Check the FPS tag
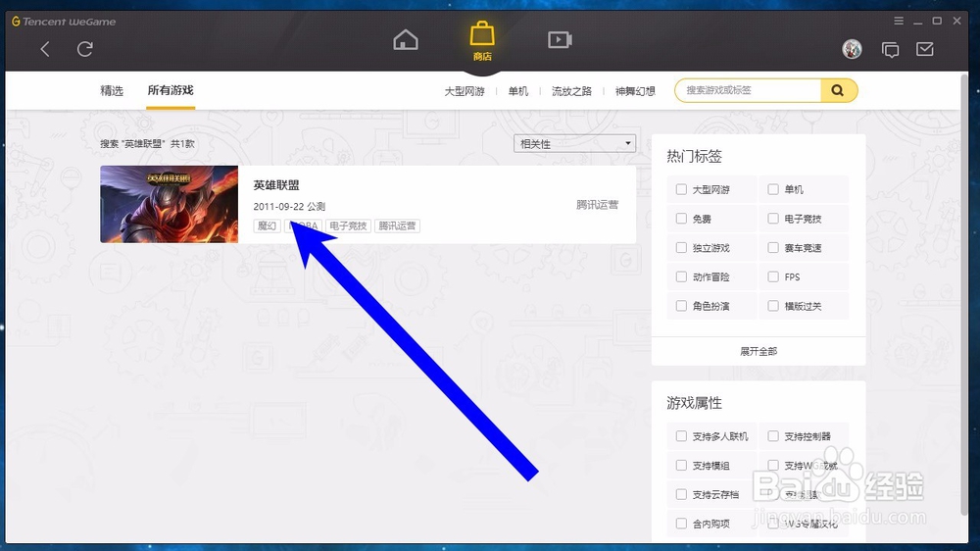 pos(773,276)
